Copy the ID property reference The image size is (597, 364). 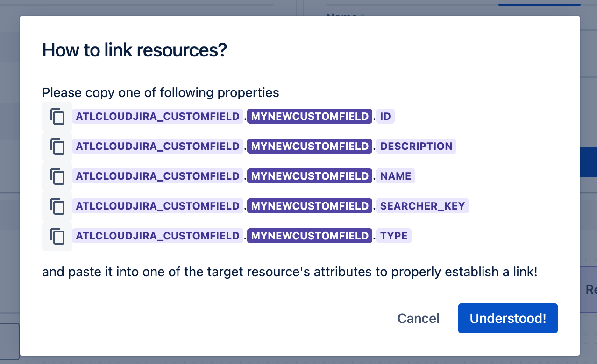57,117
